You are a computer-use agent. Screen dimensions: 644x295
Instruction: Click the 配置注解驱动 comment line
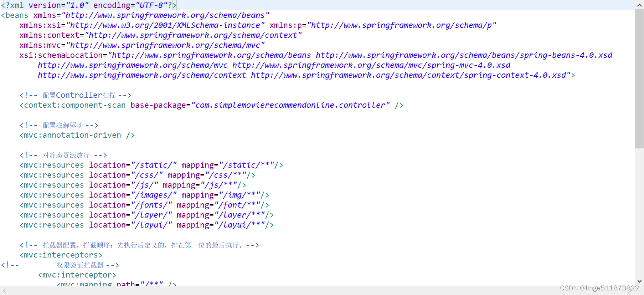pyautogui.click(x=59, y=125)
